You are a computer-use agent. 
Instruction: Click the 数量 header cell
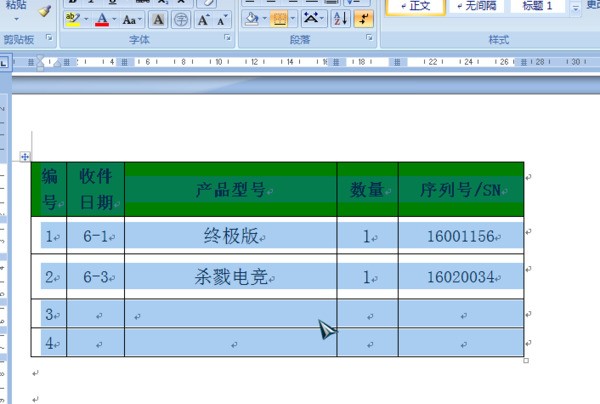pyautogui.click(x=368, y=189)
